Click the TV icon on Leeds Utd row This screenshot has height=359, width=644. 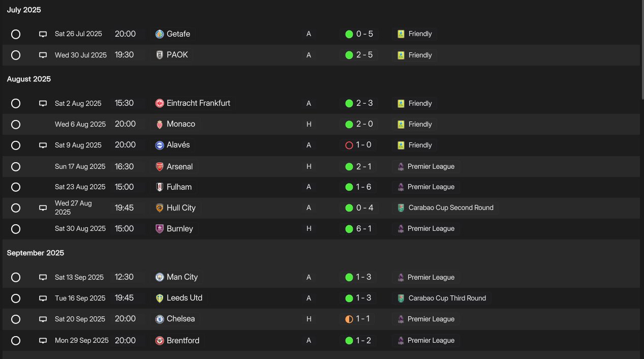43,298
